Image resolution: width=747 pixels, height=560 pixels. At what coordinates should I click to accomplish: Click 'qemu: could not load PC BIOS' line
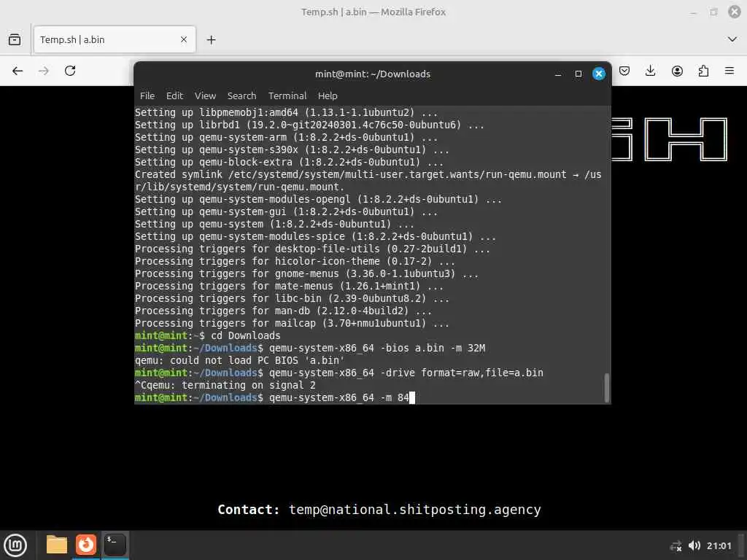tap(239, 360)
